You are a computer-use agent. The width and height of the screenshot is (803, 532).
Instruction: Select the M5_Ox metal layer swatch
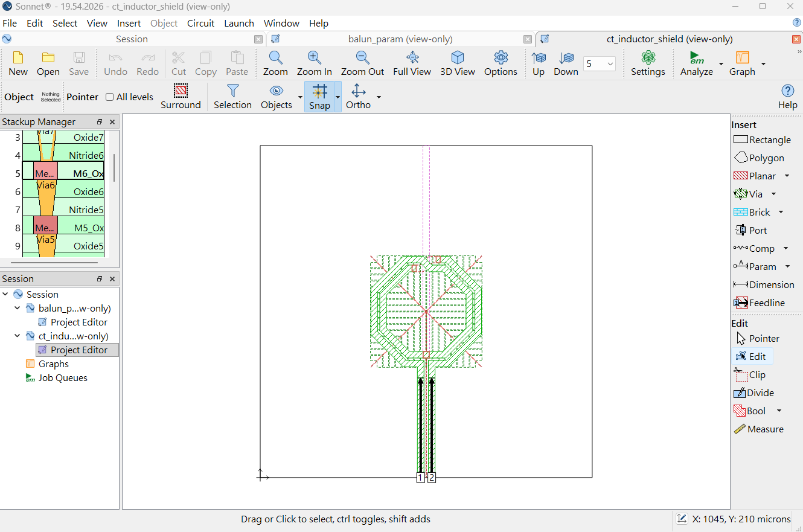(45, 228)
